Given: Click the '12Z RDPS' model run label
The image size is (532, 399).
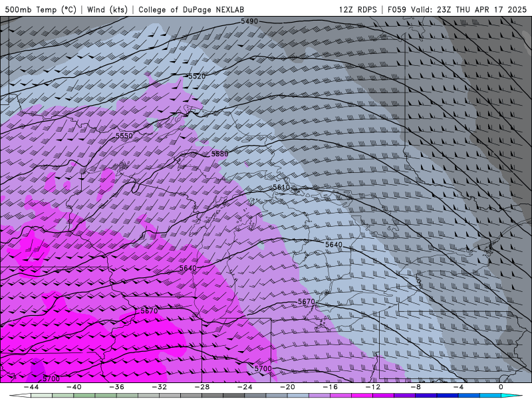Looking at the screenshot, I should click(x=358, y=9).
